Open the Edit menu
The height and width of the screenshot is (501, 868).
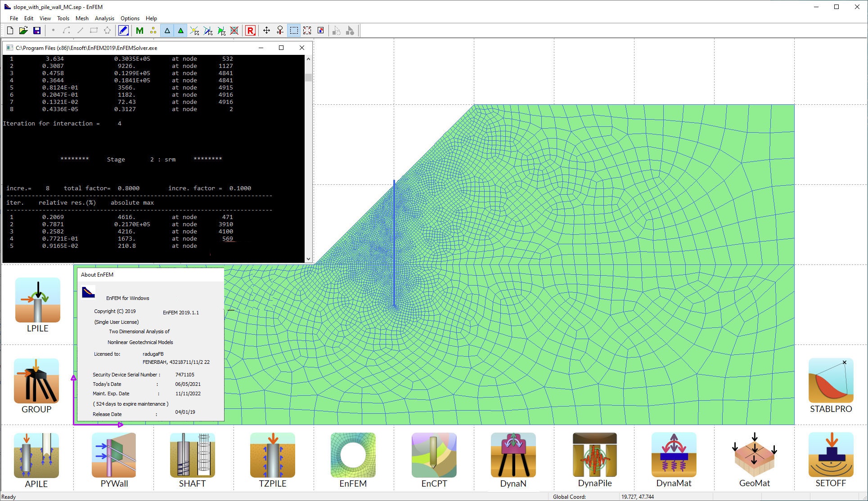[29, 18]
